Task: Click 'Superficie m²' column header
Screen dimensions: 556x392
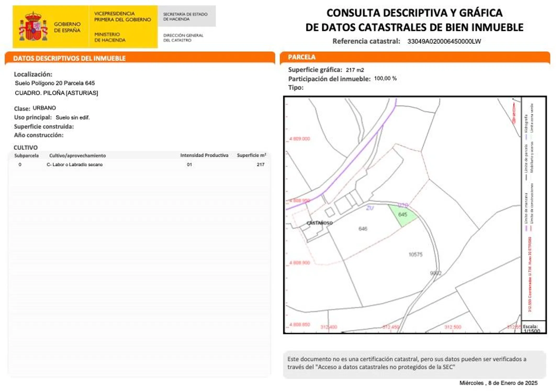Action: click(251, 155)
